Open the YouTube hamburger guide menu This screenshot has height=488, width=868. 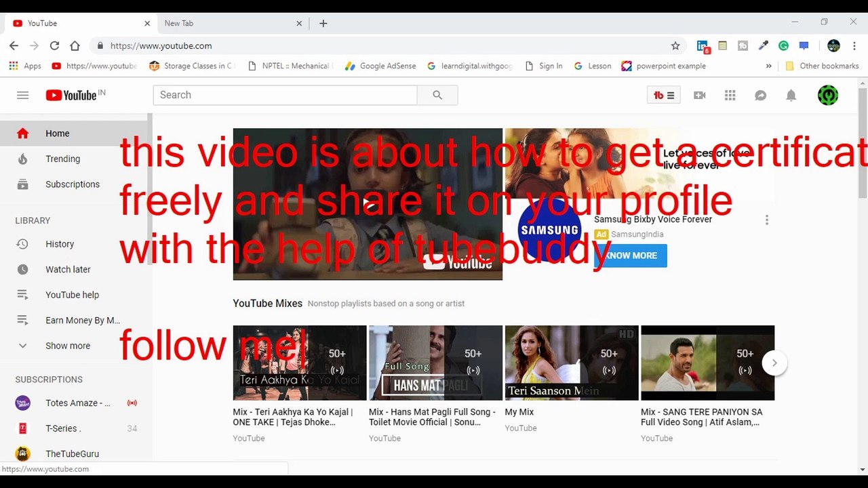coord(22,96)
